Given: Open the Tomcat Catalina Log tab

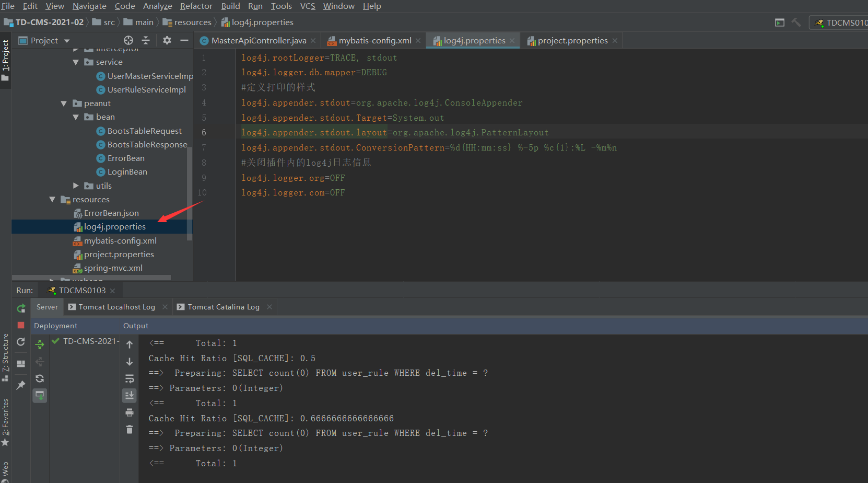Looking at the screenshot, I should 224,307.
